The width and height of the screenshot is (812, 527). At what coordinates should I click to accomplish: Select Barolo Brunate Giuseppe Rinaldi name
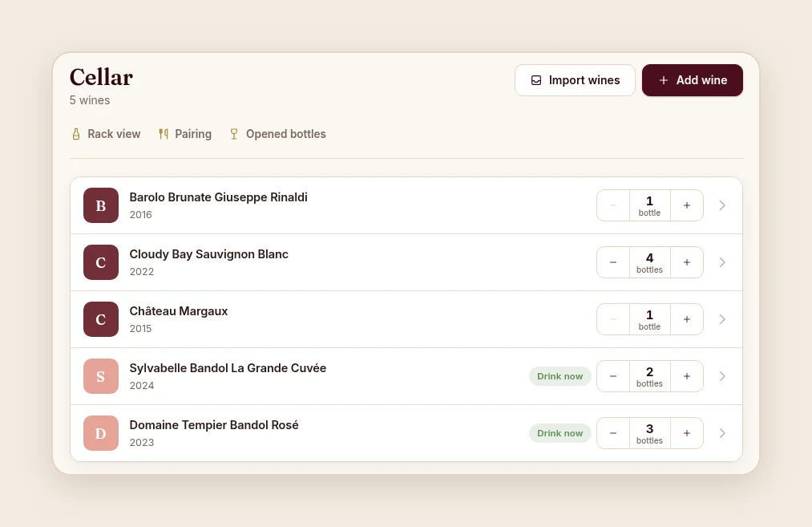(x=219, y=197)
